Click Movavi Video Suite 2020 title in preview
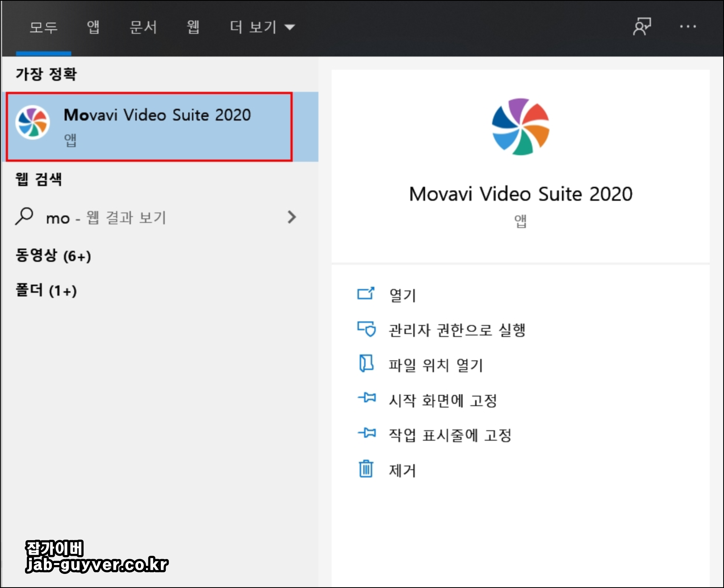 click(520, 194)
